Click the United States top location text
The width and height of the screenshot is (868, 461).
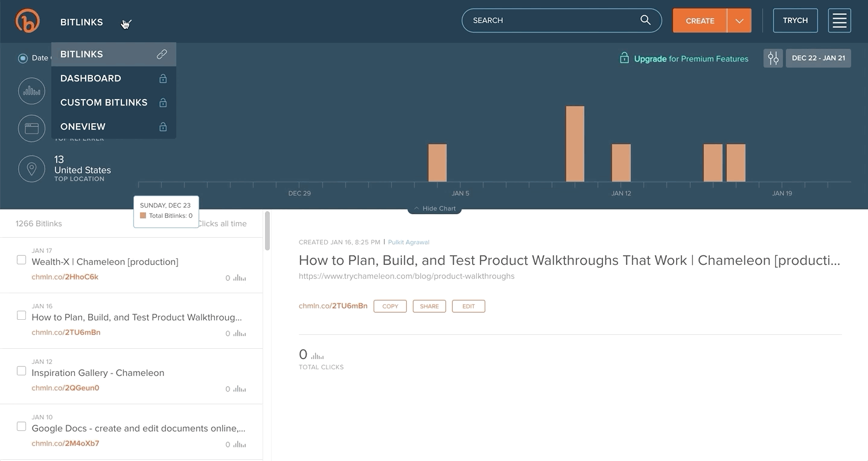click(x=83, y=170)
